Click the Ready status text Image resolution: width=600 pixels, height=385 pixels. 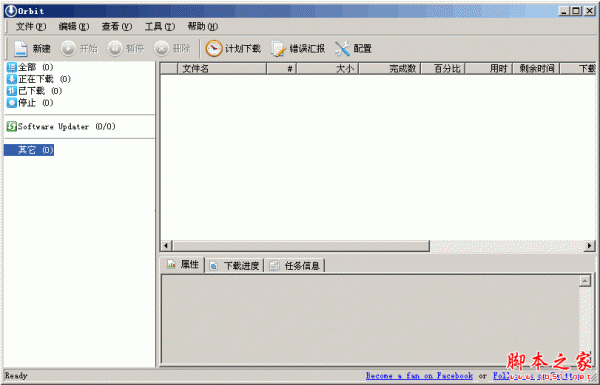point(16,375)
